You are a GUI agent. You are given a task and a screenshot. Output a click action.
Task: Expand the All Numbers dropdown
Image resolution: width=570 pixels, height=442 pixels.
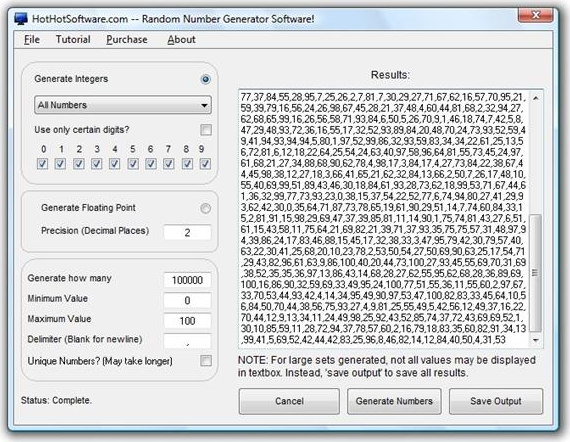123,105
